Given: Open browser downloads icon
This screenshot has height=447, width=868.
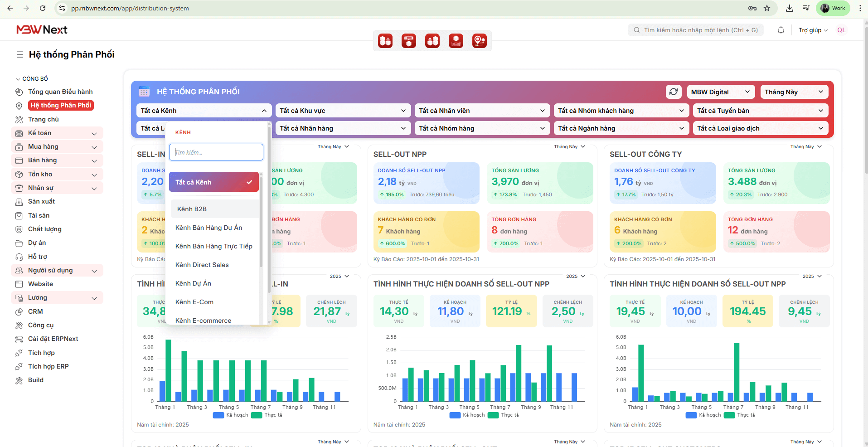Looking at the screenshot, I should point(789,8).
